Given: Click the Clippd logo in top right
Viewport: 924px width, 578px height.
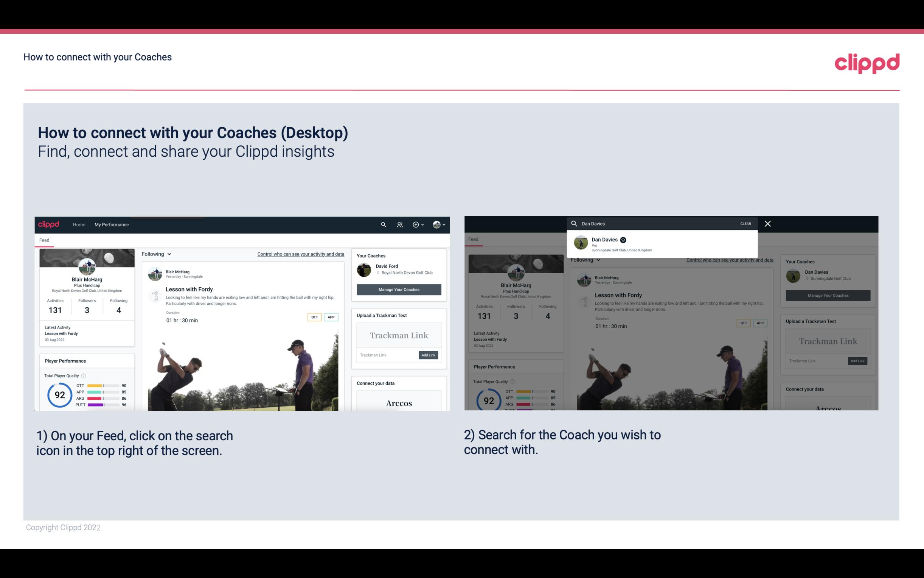Looking at the screenshot, I should point(868,62).
